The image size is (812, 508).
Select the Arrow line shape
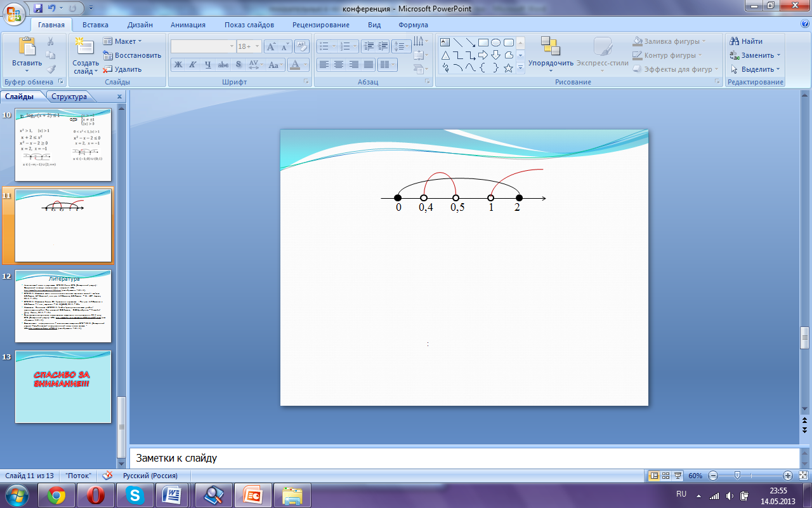[471, 43]
